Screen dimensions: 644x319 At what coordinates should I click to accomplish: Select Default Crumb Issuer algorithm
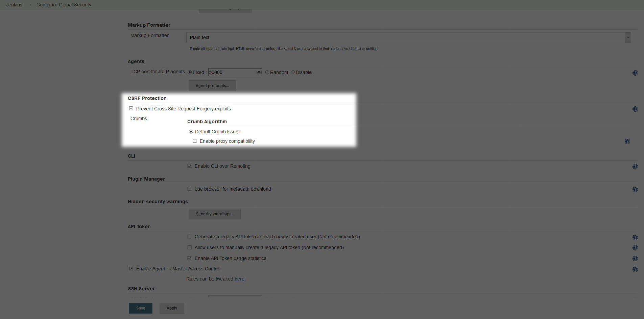(x=191, y=131)
